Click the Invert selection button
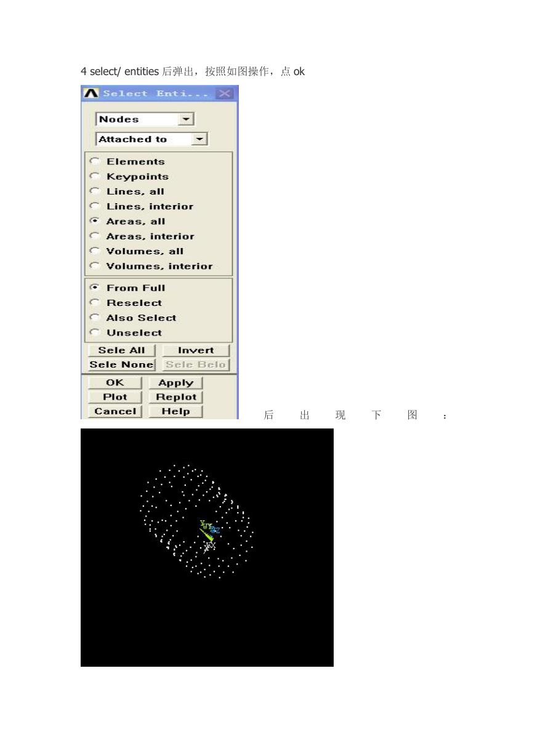535x756 pixels. [x=196, y=350]
